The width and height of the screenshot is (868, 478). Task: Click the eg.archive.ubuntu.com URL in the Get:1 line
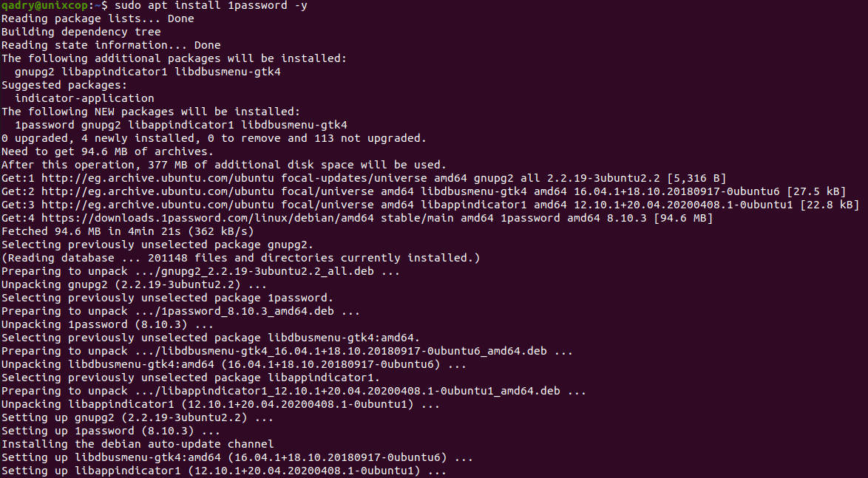pyautogui.click(x=157, y=178)
